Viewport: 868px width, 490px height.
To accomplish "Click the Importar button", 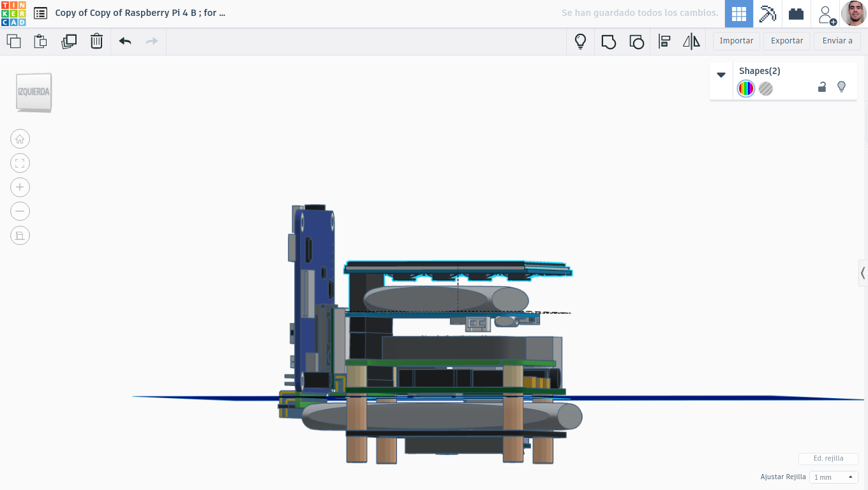I will point(737,41).
